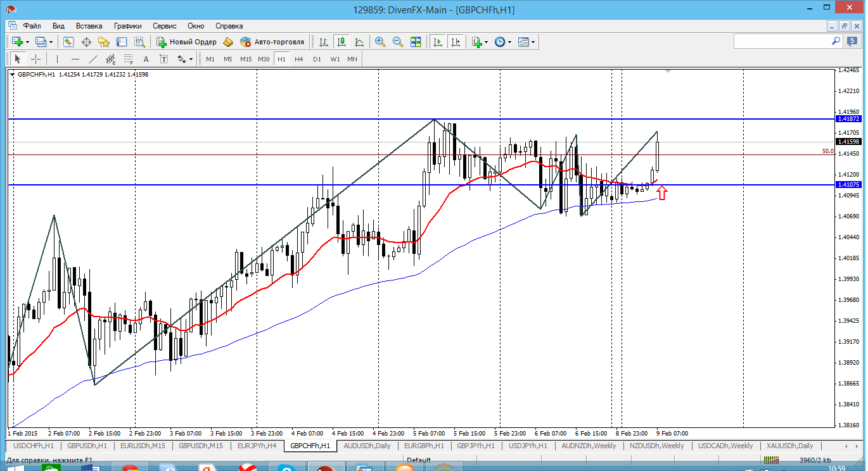
Task: Select the Cursor arrow tool
Action: click(18, 59)
